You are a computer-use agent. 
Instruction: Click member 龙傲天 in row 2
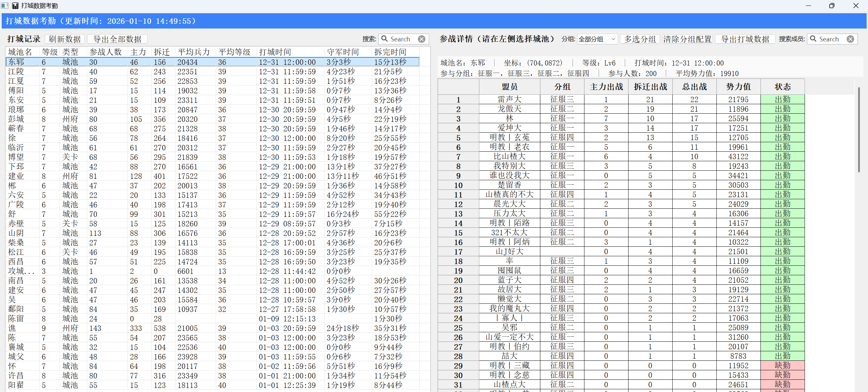click(509, 109)
